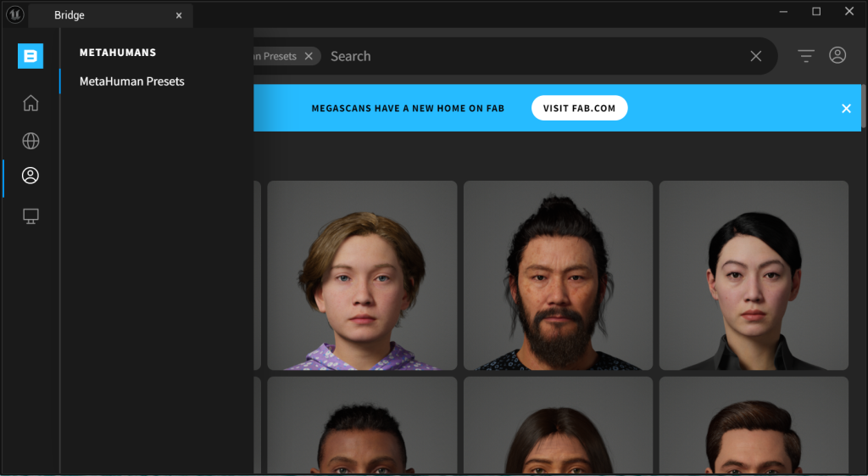Close the Bridge tab
The height and width of the screenshot is (476, 868).
[x=179, y=15]
